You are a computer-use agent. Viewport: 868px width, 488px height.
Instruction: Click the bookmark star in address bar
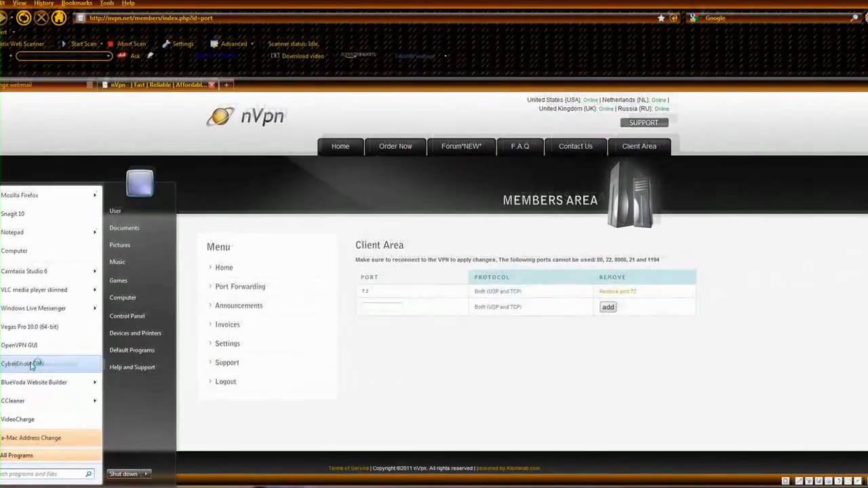[x=661, y=18]
